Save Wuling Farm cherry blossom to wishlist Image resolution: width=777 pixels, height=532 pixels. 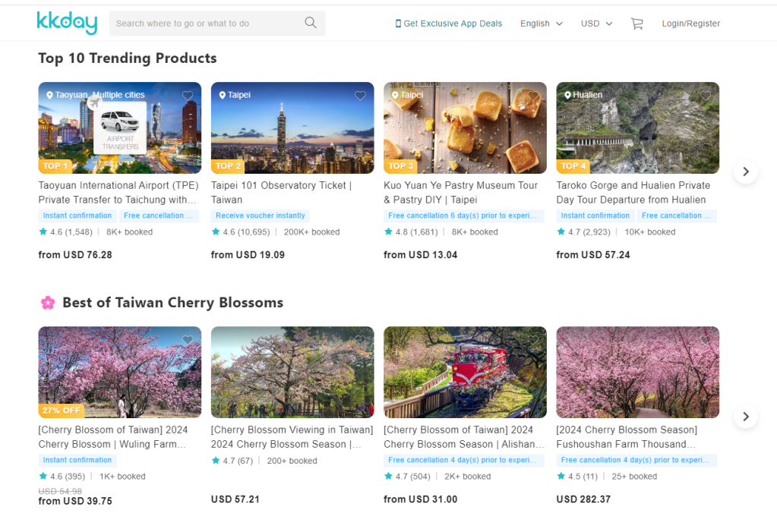click(188, 340)
